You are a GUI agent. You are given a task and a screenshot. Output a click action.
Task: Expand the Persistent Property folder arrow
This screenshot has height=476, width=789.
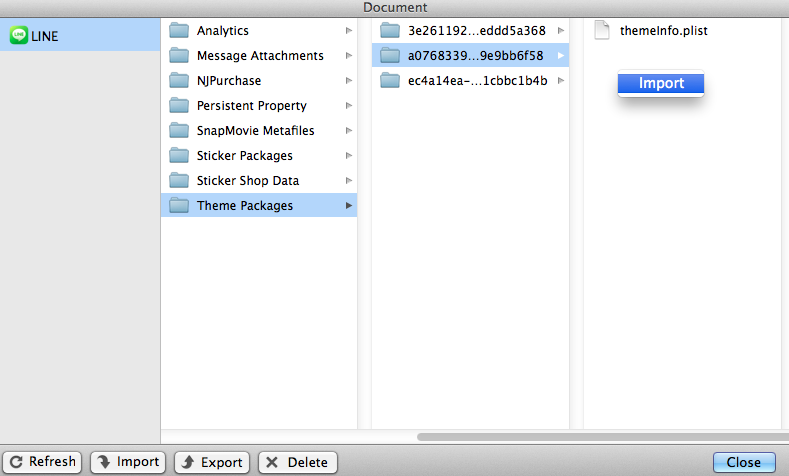tap(349, 106)
